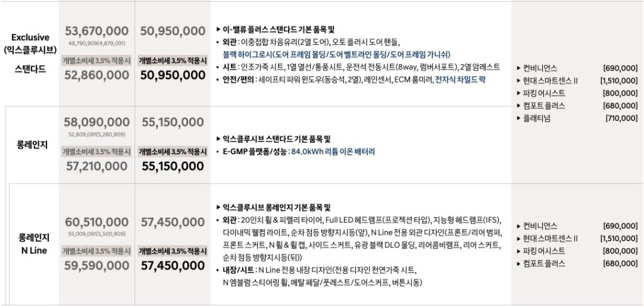Select the 롱레인지 N Line trim label
This screenshot has width=644, height=306.
(x=34, y=244)
